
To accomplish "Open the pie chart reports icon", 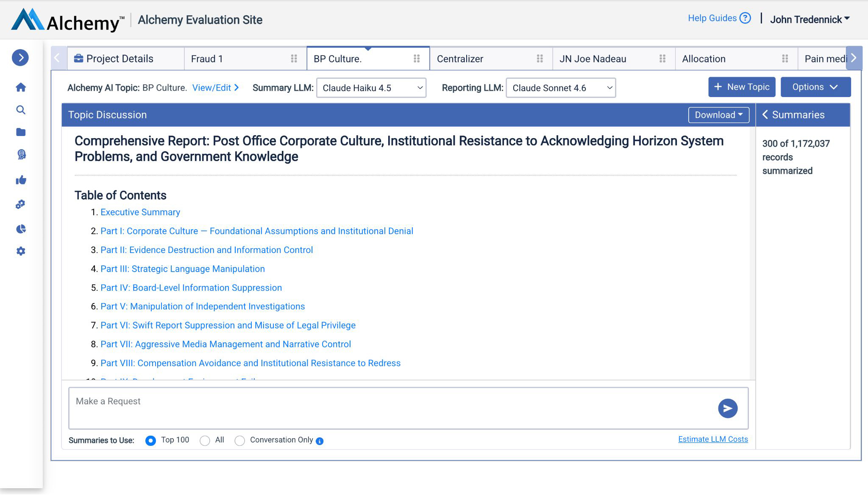I will [21, 229].
